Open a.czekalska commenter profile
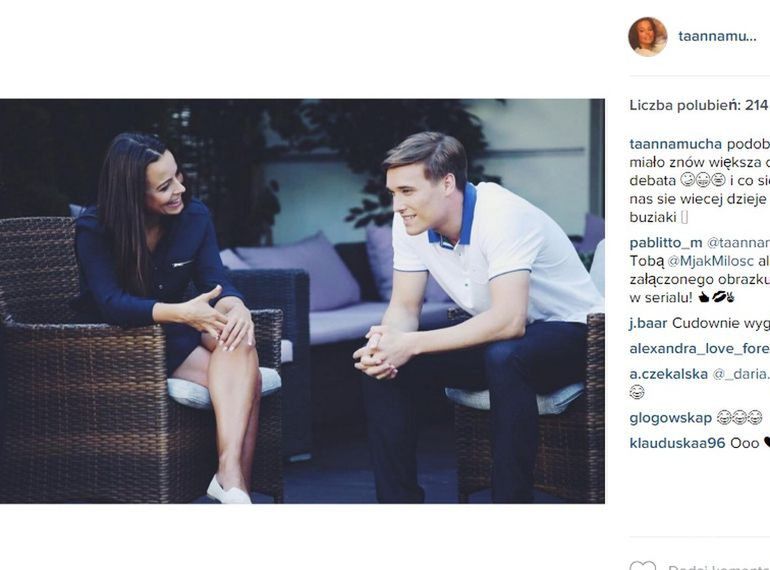Screen dimensions: 770x570 point(669,374)
